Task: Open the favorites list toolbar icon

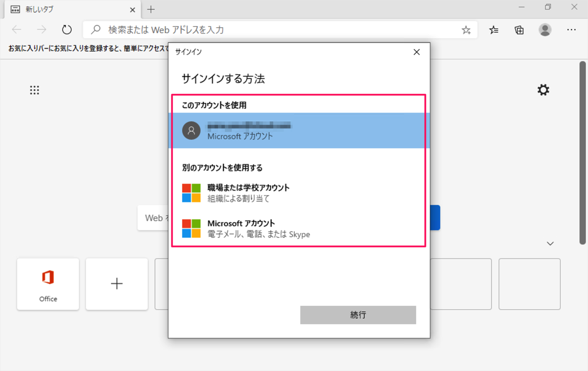Action: click(494, 29)
